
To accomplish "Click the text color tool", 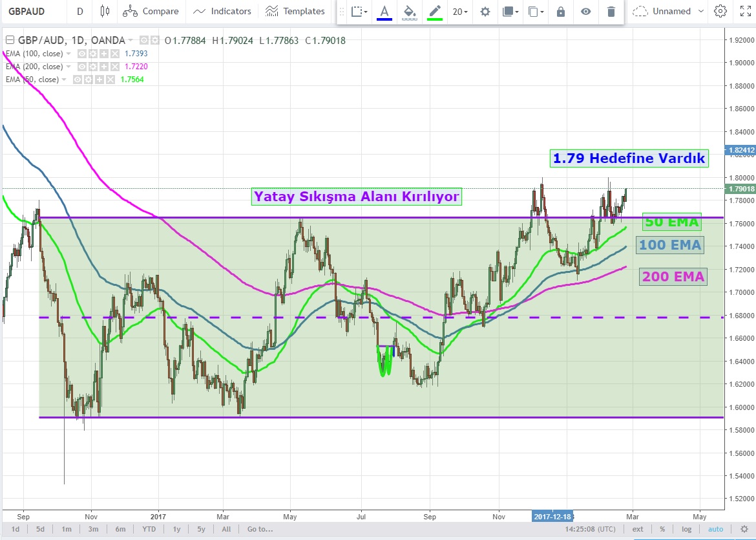I will coord(384,12).
